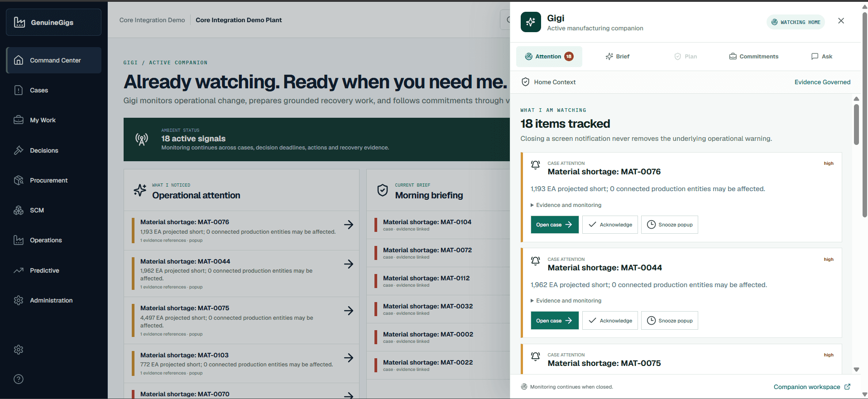Click the Watching Home status badge
Image resolution: width=868 pixels, height=399 pixels.
click(x=796, y=22)
